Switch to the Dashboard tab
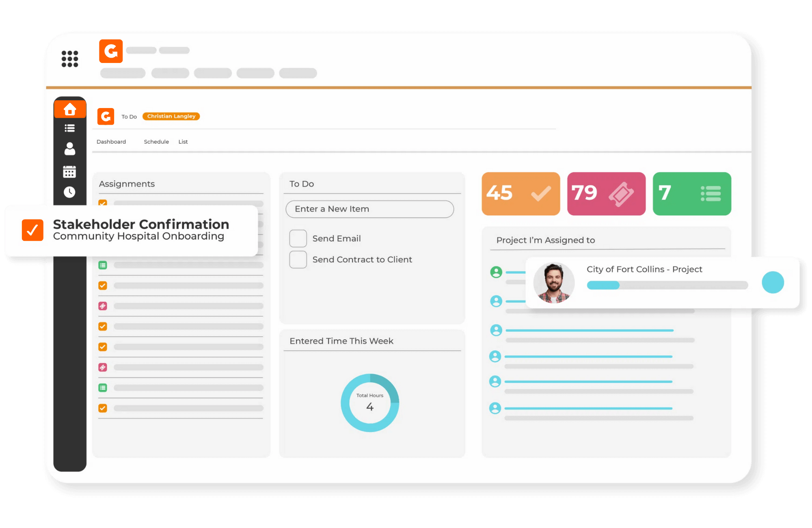The height and width of the screenshot is (528, 812). coord(111,142)
